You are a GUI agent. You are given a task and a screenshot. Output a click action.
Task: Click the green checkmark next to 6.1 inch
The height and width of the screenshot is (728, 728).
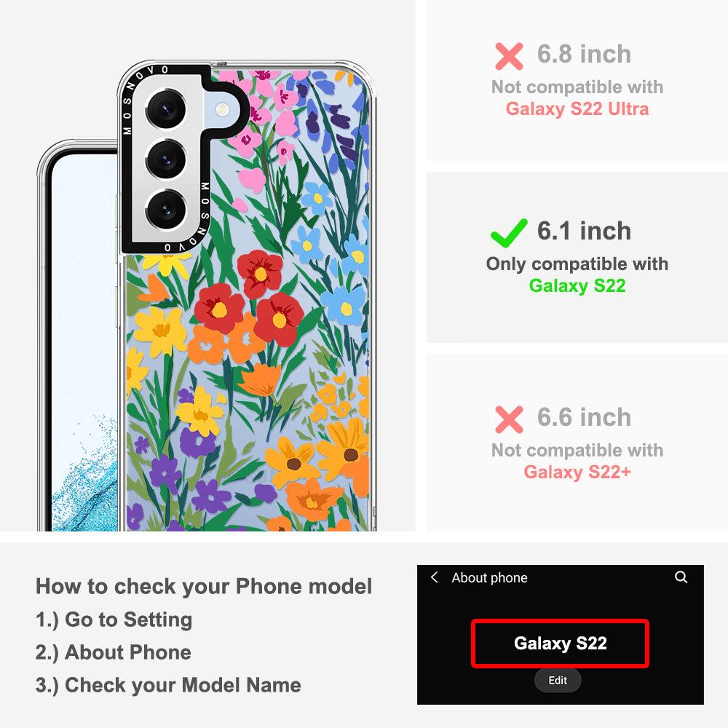click(x=509, y=233)
